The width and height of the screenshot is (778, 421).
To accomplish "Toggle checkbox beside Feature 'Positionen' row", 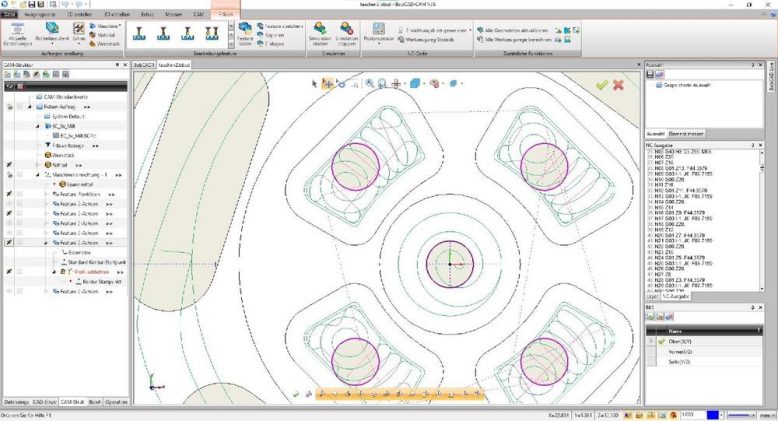I will coord(18,192).
